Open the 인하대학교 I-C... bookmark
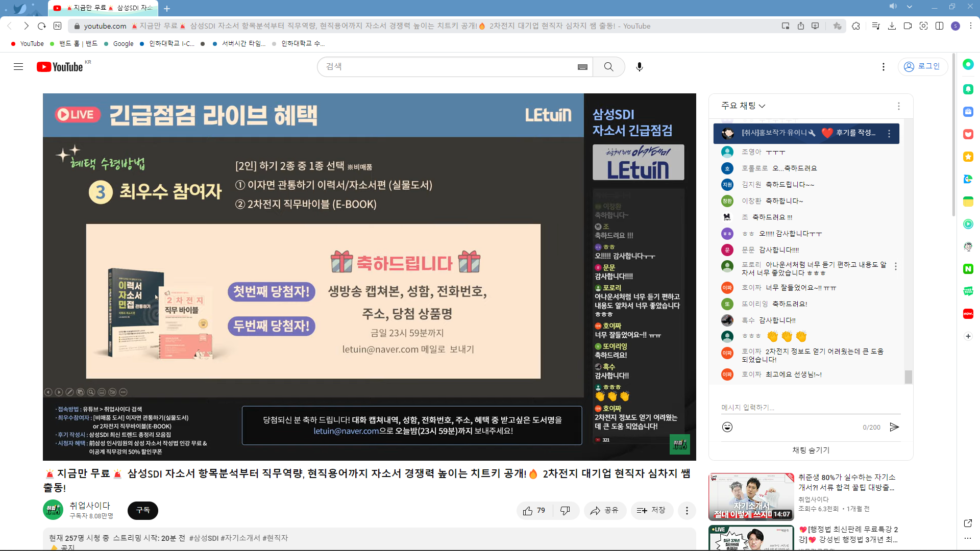The width and height of the screenshot is (980, 551). point(167,44)
